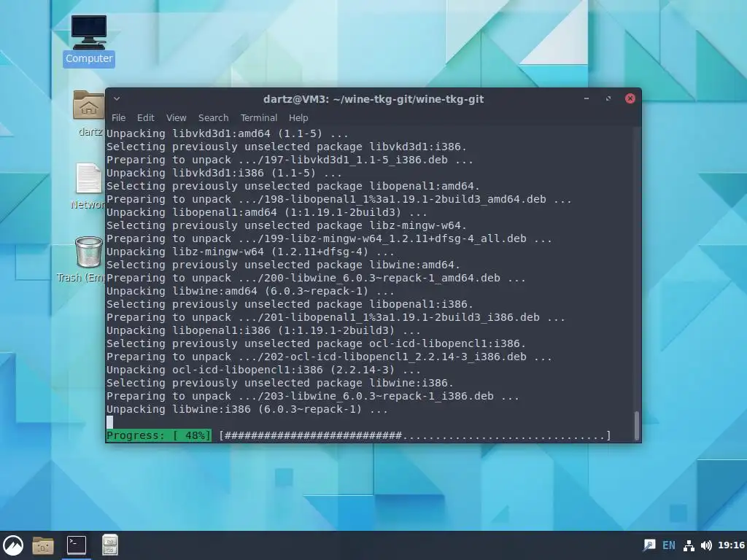Open the Edit menu in terminal
Viewport: 747px width, 560px height.
click(146, 117)
